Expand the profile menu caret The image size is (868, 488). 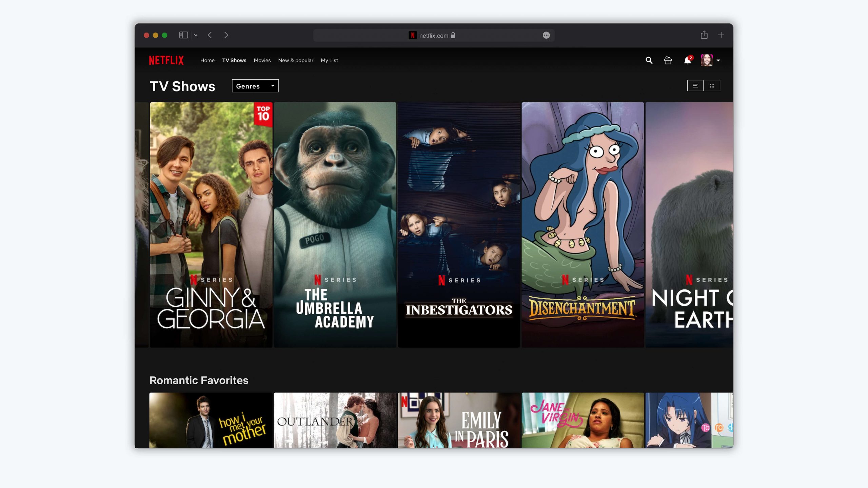[x=718, y=61]
